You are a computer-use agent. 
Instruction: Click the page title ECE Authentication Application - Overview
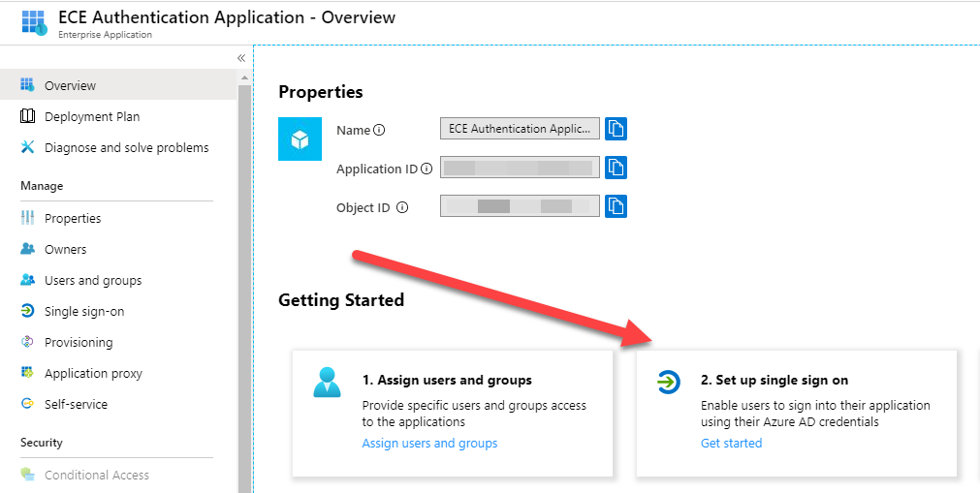(227, 16)
